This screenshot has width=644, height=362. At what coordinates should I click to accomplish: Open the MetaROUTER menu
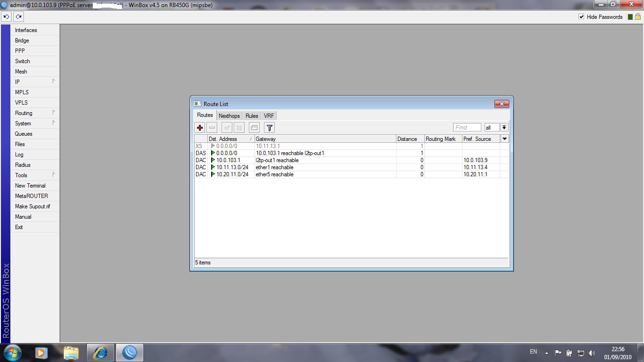click(x=35, y=196)
